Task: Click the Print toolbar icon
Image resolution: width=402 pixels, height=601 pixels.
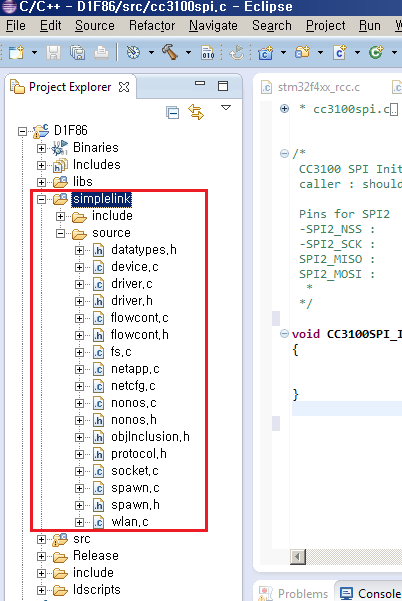Action: click(x=101, y=52)
